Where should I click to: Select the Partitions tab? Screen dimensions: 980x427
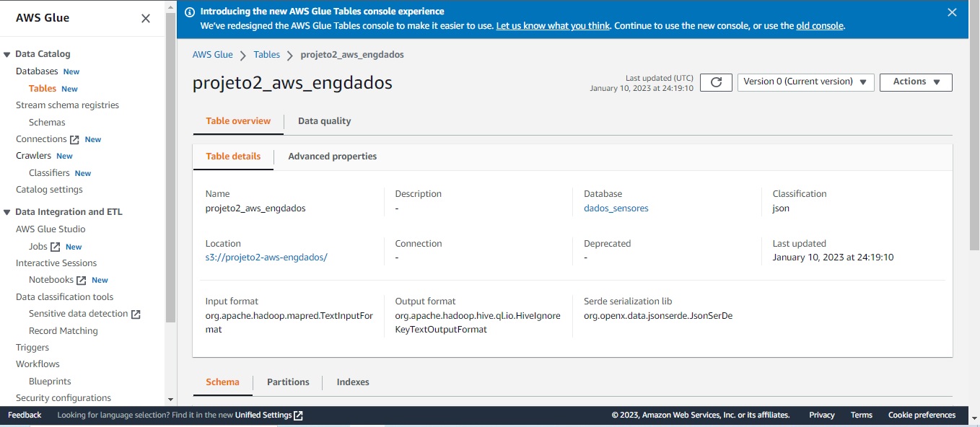pyautogui.click(x=287, y=382)
